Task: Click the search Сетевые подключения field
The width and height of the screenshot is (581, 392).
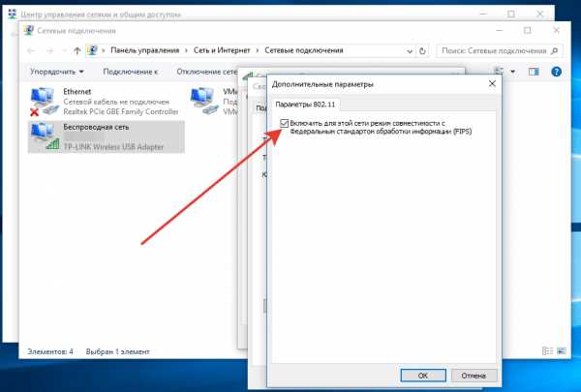Action: pyautogui.click(x=500, y=50)
